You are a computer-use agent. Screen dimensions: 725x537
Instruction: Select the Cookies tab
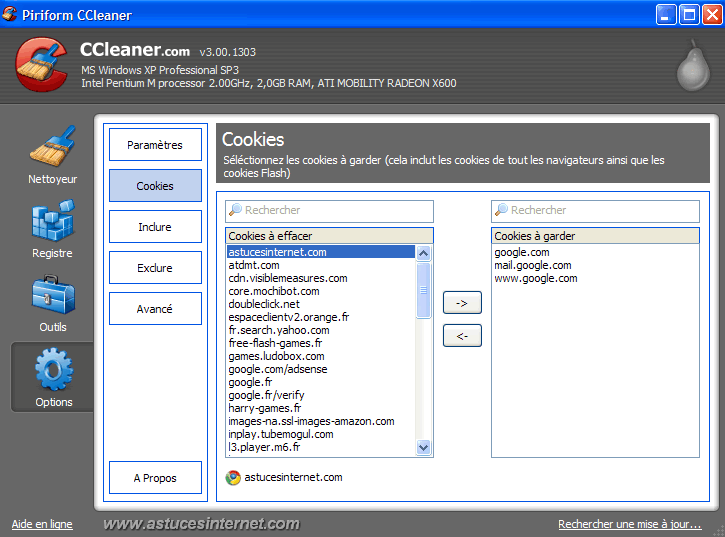click(155, 185)
